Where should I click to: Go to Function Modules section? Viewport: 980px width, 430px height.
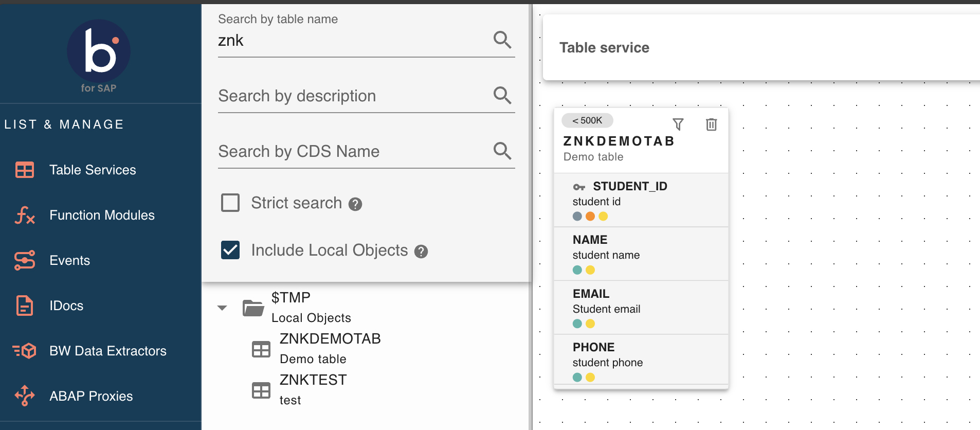[102, 215]
